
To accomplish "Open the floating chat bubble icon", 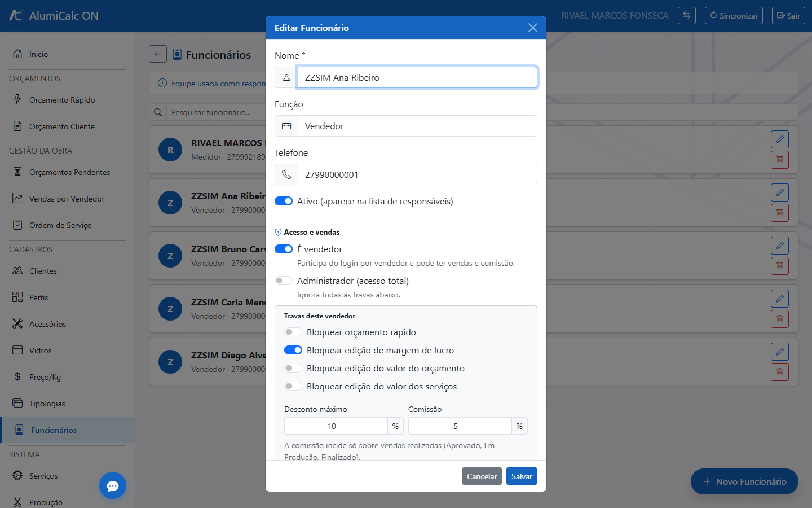I will (113, 485).
